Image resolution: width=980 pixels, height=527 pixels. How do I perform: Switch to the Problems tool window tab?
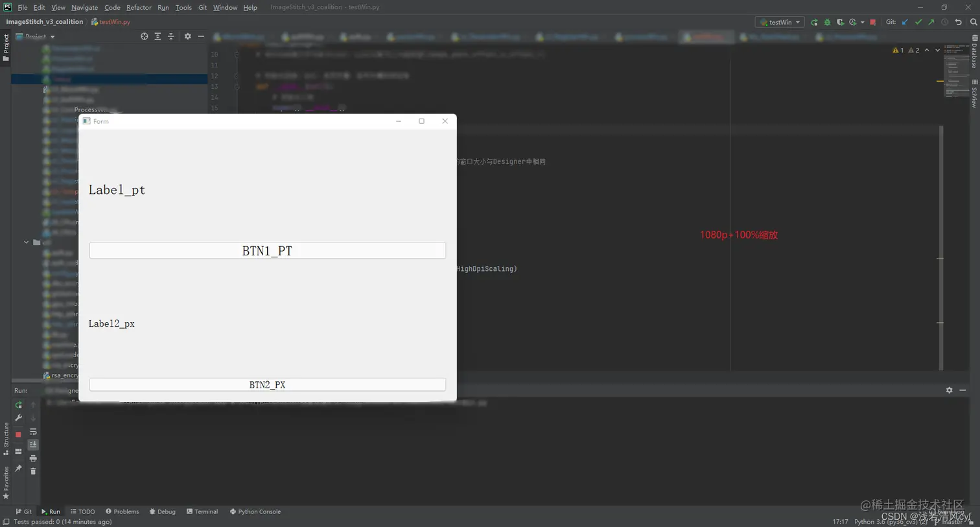click(122, 511)
